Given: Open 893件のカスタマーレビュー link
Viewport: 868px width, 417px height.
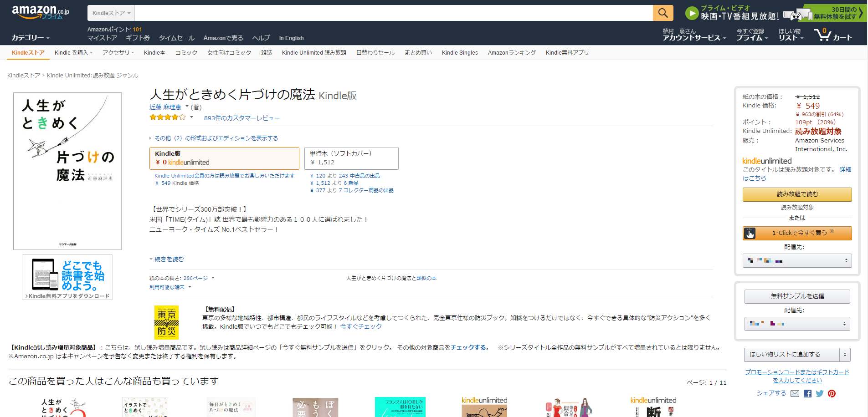Looking at the screenshot, I should (x=242, y=118).
